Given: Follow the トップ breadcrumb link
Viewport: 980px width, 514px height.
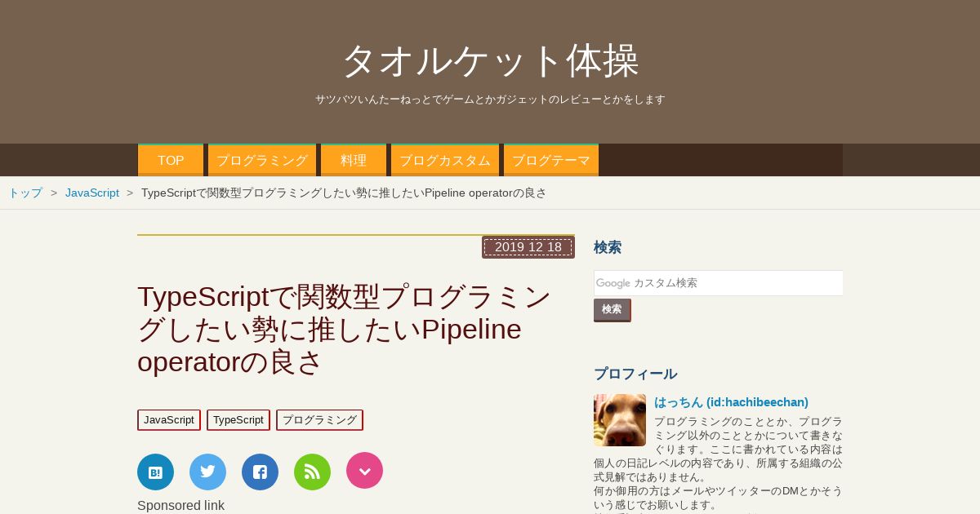Looking at the screenshot, I should tap(25, 193).
